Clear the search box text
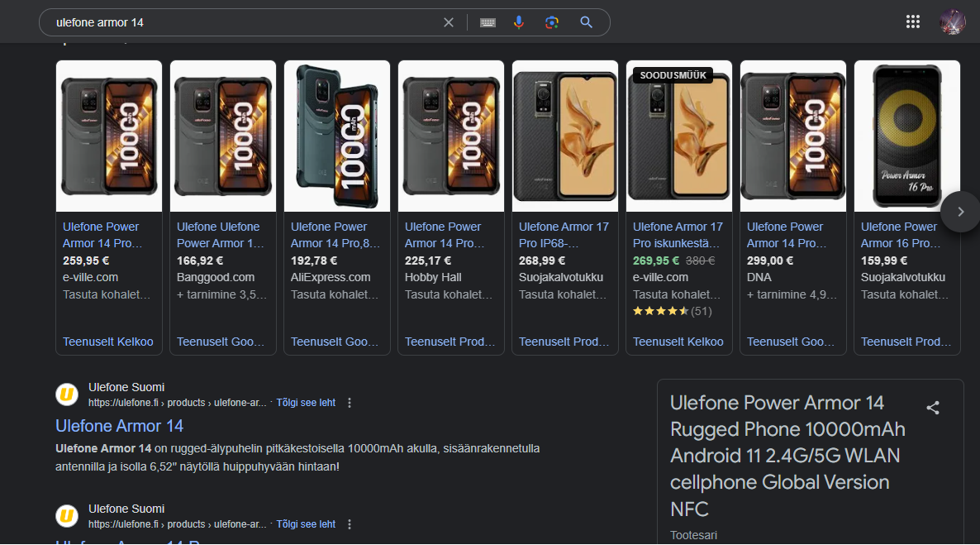The image size is (980, 545). click(x=449, y=22)
